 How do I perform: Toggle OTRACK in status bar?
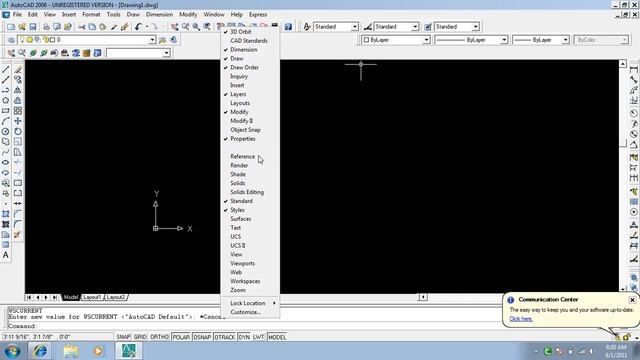coord(225,337)
